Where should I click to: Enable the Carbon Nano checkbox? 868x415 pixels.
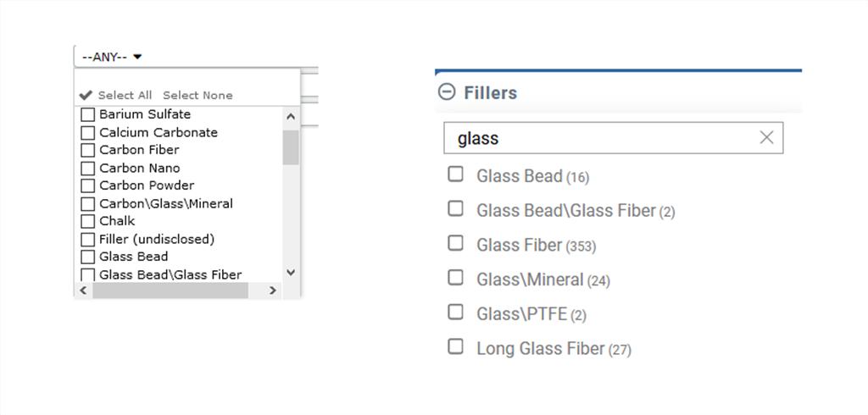[x=87, y=169]
